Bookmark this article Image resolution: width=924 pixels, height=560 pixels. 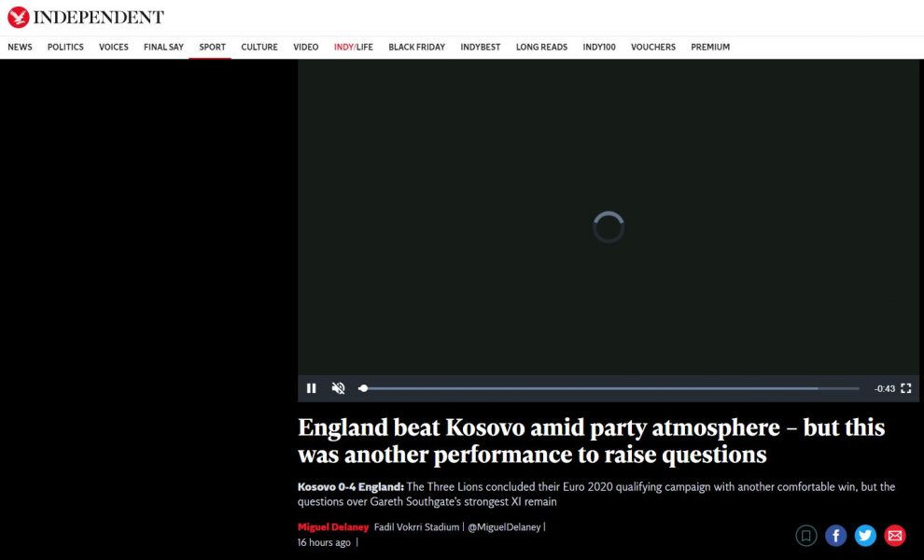click(x=806, y=535)
